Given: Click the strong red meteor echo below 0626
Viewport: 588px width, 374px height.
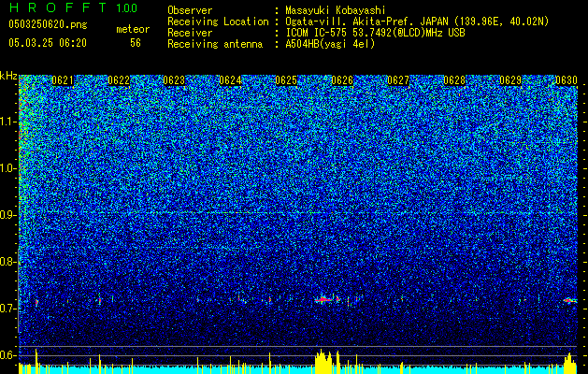Looking at the screenshot, I should click(323, 300).
